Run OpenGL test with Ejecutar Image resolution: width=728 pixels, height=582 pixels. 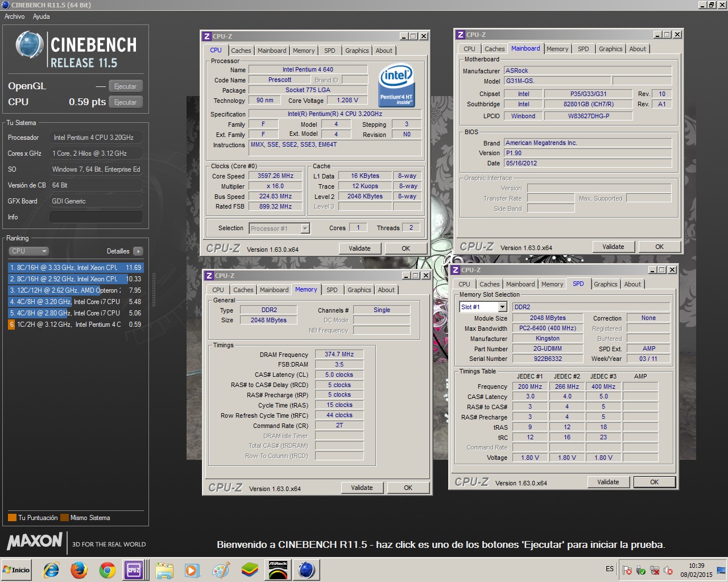(125, 86)
